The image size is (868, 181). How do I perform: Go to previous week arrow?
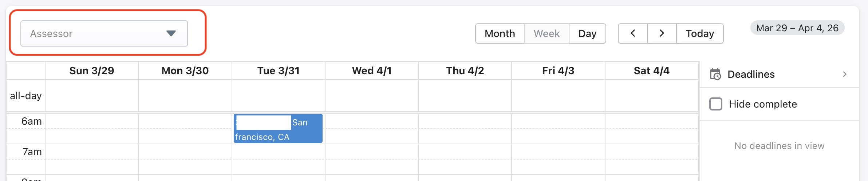pos(633,33)
